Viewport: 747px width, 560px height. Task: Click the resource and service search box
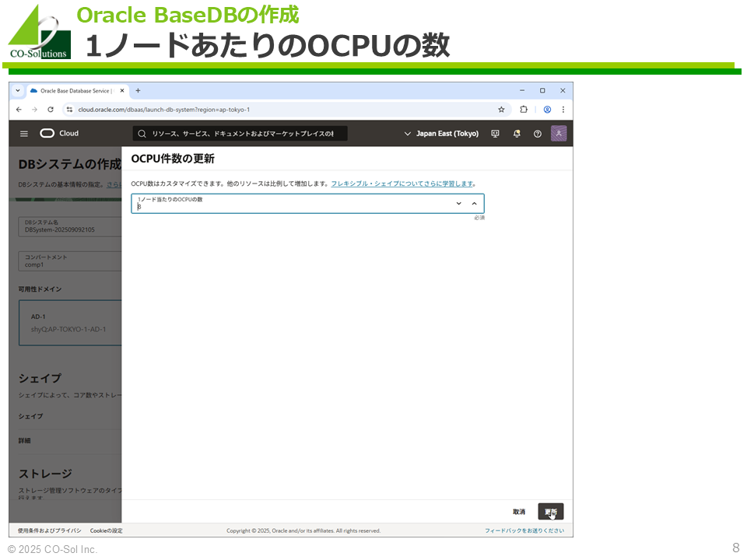point(240,134)
